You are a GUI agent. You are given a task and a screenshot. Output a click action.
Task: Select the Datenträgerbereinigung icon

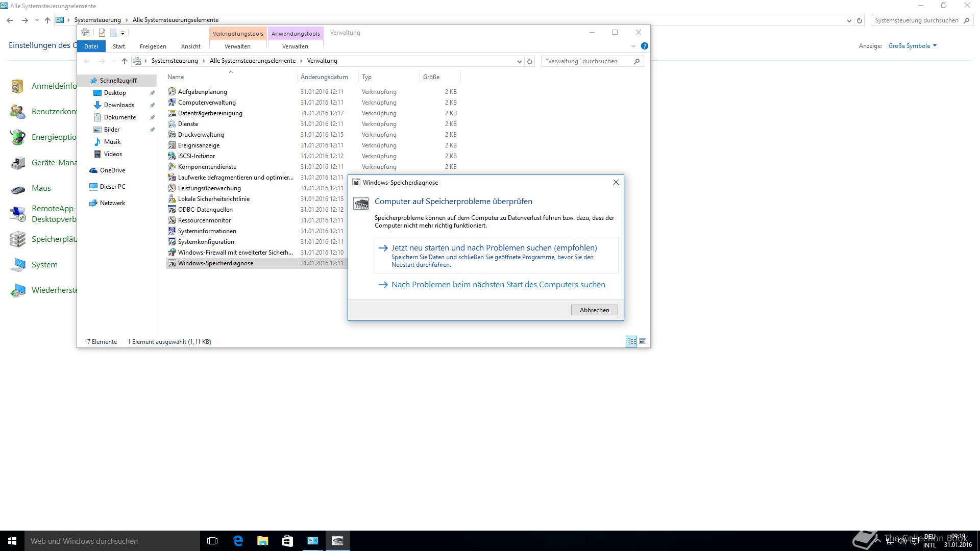tap(172, 113)
